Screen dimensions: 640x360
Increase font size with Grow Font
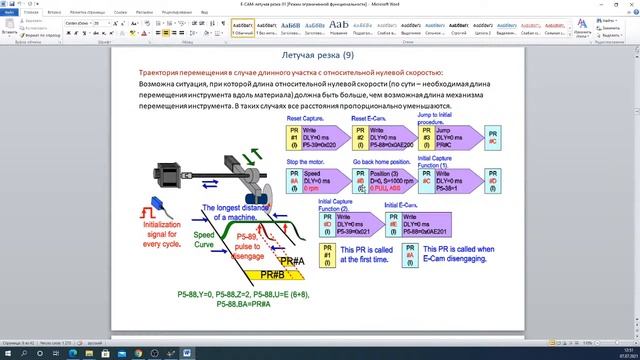[x=115, y=24]
